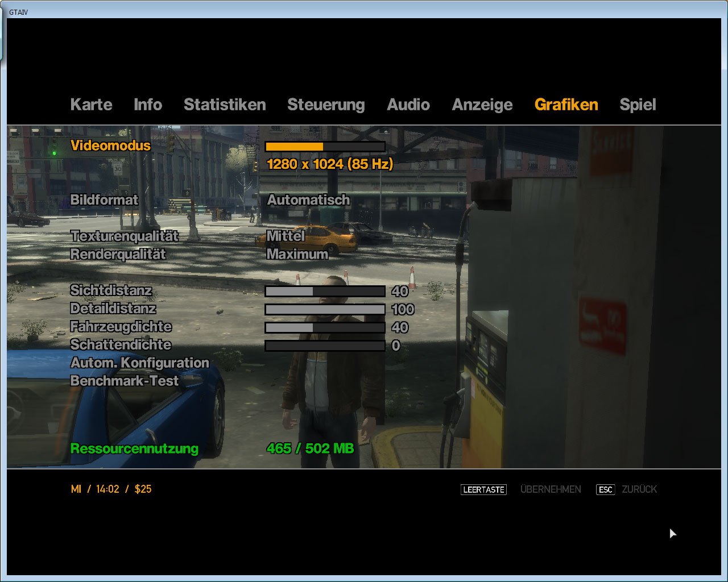Screen dimensions: 728x582
Task: Click the 1280 x 1024 (85 Hz) value
Action: click(x=330, y=164)
